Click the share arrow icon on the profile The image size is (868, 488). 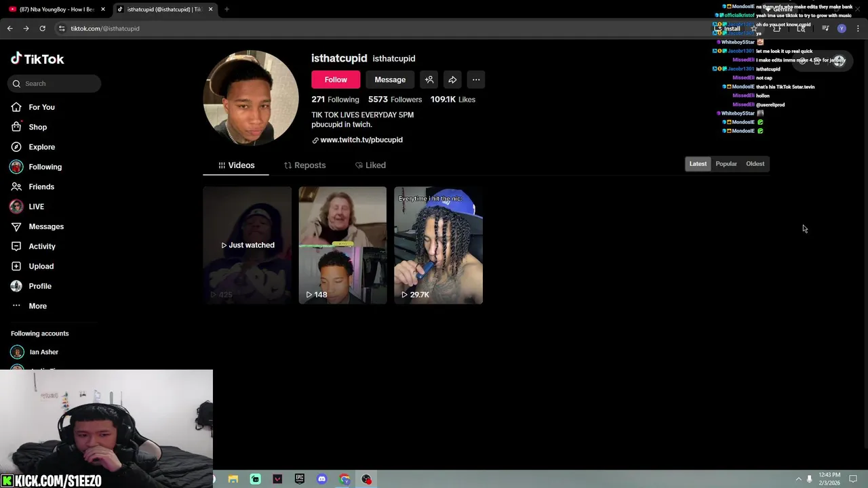452,79
